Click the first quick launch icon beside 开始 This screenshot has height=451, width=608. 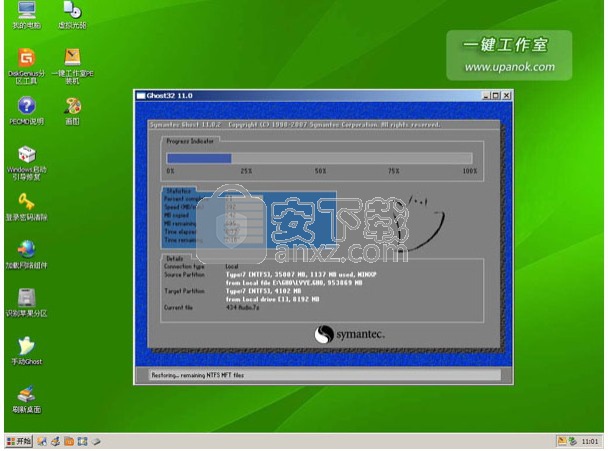click(42, 441)
